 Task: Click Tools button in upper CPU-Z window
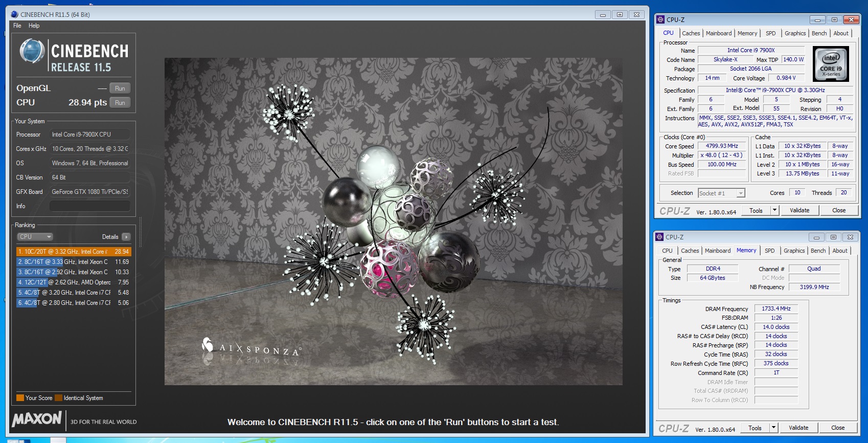coord(756,210)
